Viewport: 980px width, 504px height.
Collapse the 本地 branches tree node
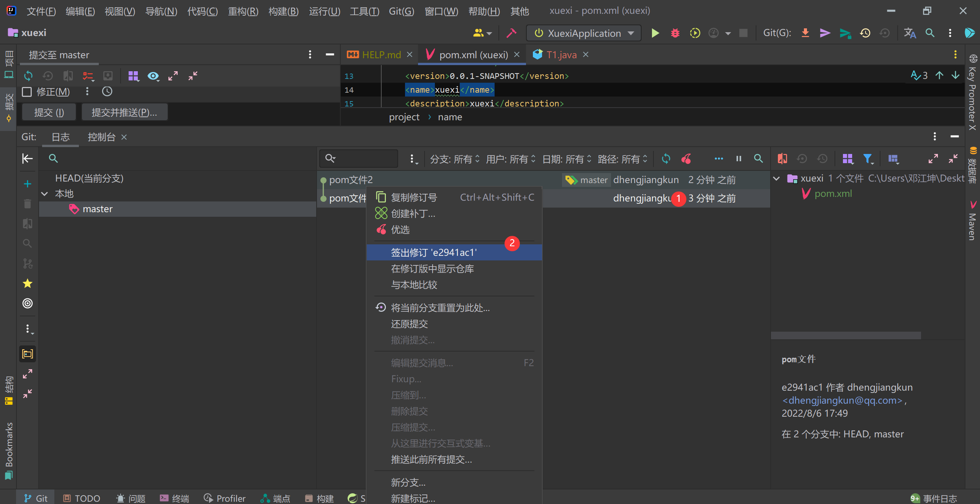tap(45, 194)
